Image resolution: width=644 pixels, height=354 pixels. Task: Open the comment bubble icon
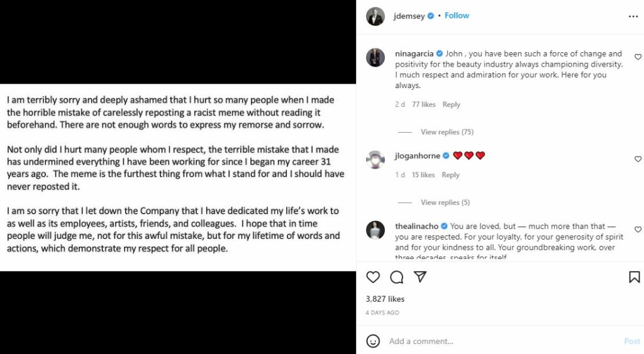click(x=396, y=277)
